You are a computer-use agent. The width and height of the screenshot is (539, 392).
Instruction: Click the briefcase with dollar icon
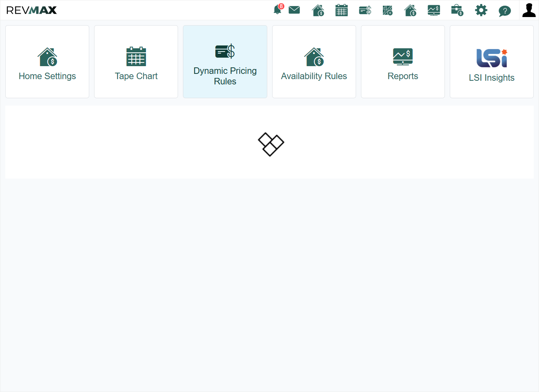[457, 10]
